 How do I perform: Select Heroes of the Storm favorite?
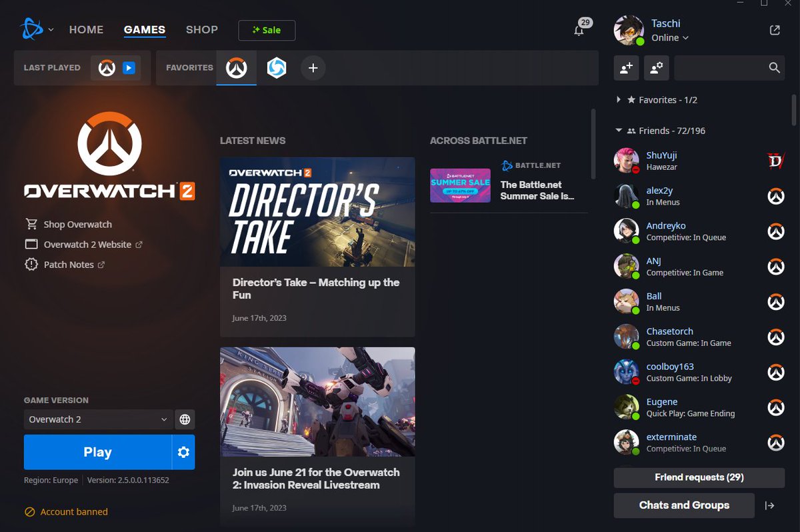[x=277, y=68]
